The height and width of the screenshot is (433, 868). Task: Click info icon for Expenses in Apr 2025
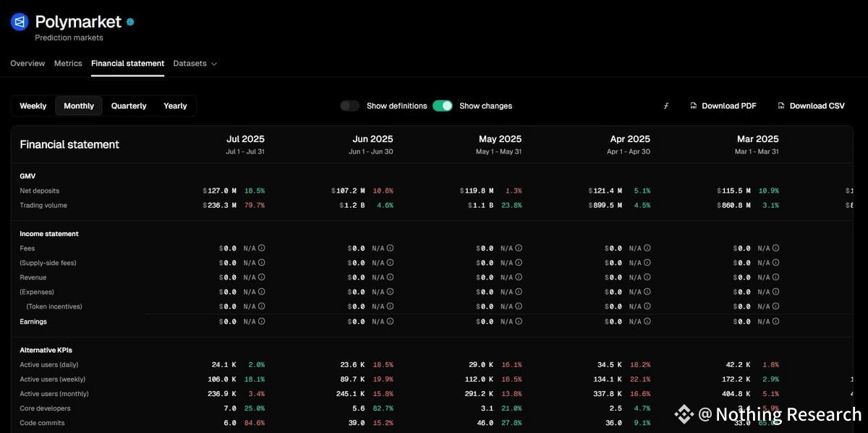[x=647, y=292]
